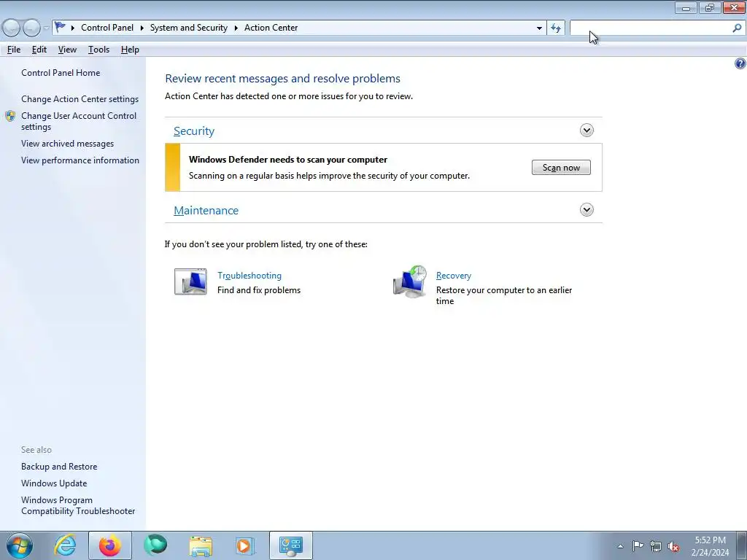This screenshot has width=747, height=560.
Task: Open the green globe browser taskbar icon
Action: click(155, 545)
